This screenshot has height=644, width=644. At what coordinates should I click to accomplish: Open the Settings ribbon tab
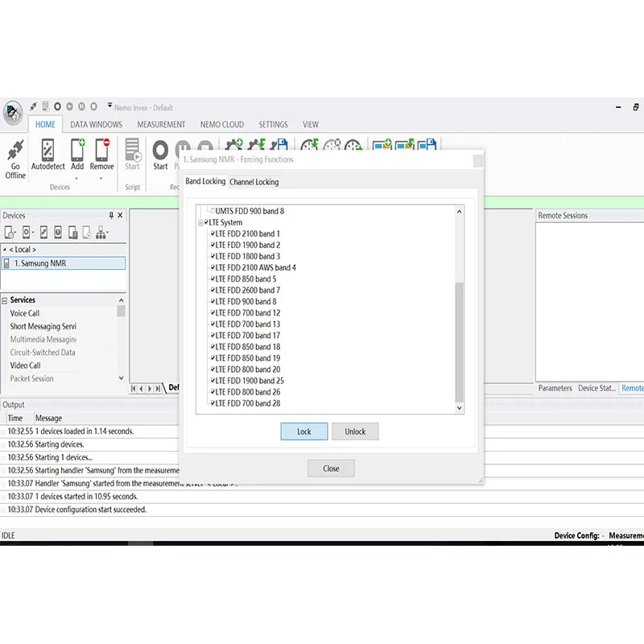pyautogui.click(x=273, y=125)
